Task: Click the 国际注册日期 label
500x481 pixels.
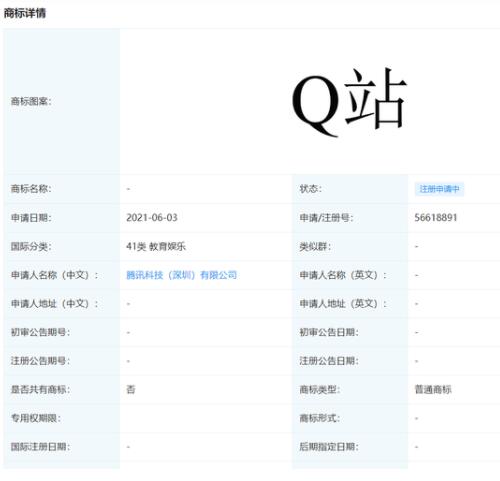Action: tap(40, 447)
